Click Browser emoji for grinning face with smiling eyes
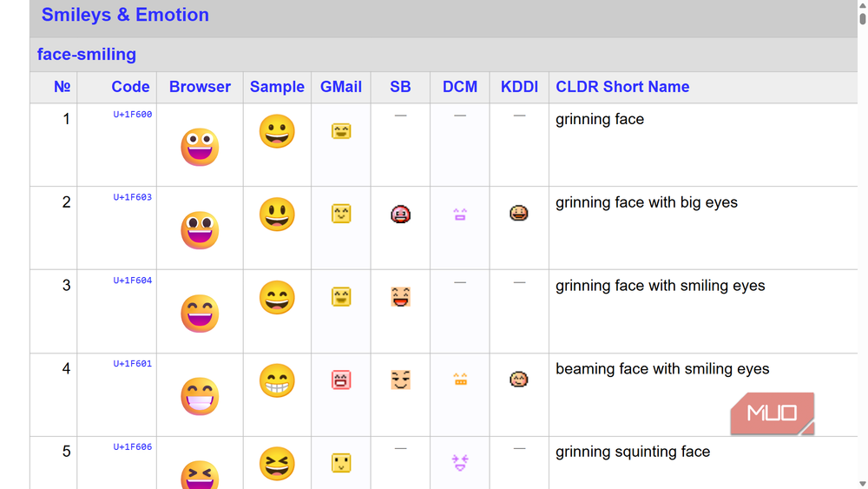This screenshot has height=489, width=868. click(200, 314)
